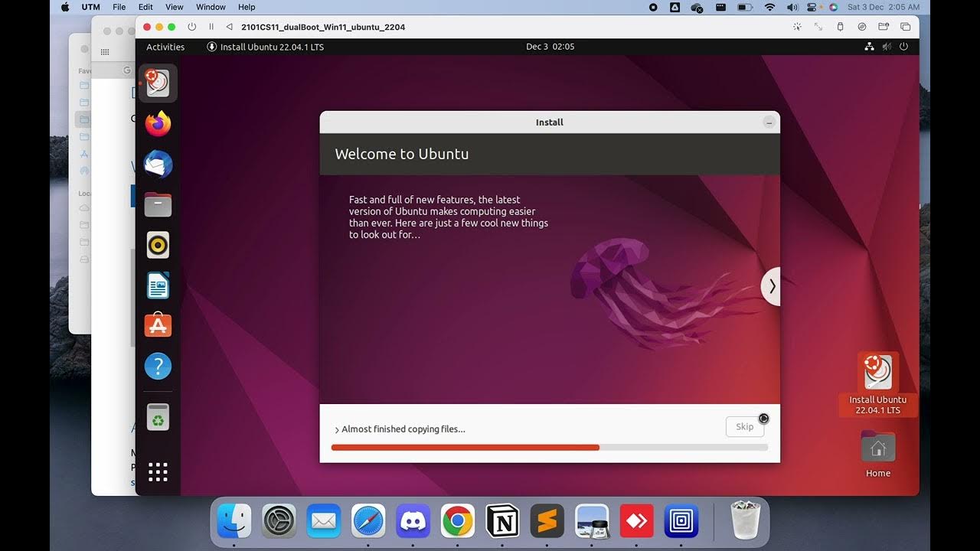Click UTM power button in VM toolbar
The image size is (980, 551).
tap(191, 27)
